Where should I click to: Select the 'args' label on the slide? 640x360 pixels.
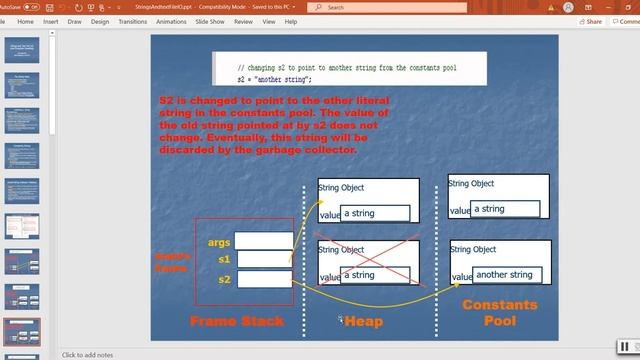pyautogui.click(x=219, y=242)
